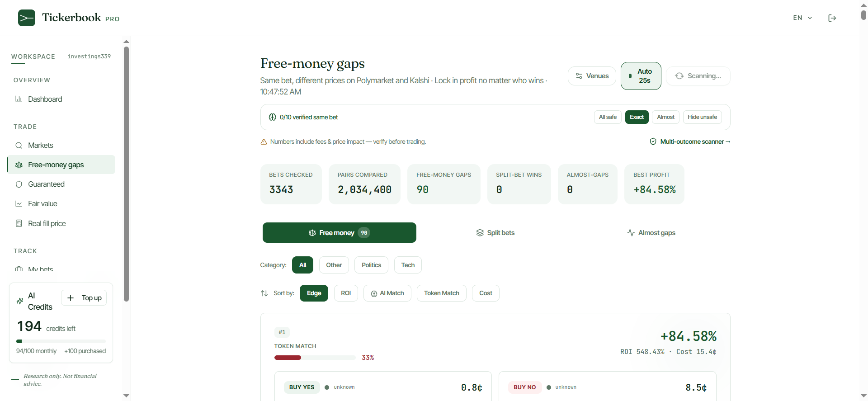Toggle Hide unsafe filter
868x401 pixels.
[703, 117]
